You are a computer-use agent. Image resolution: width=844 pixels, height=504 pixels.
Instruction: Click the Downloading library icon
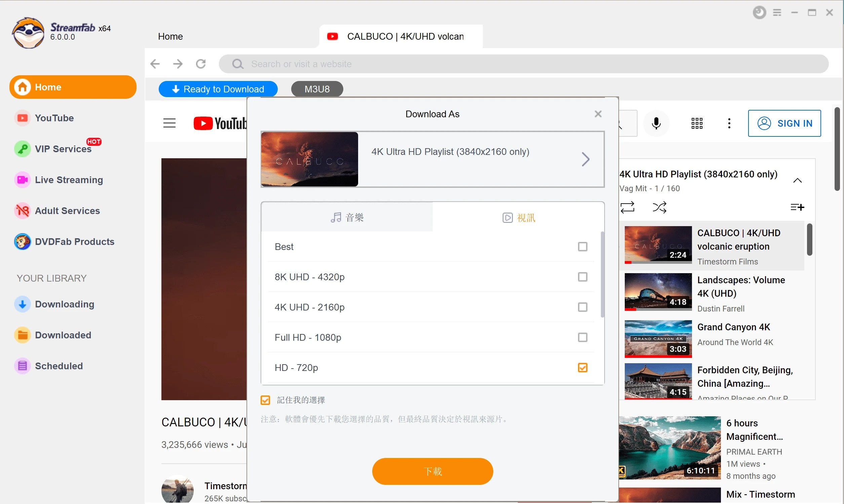(x=22, y=304)
